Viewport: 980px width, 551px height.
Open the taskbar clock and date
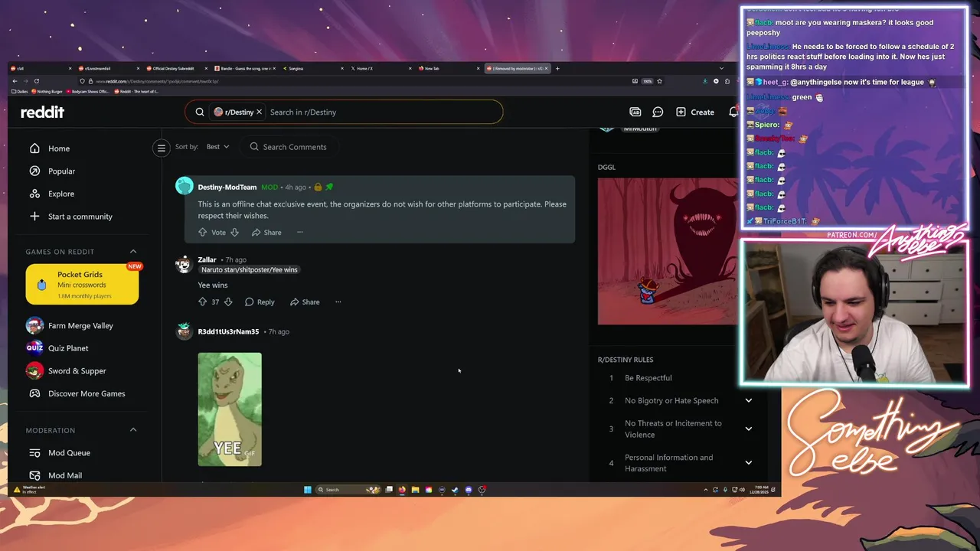(761, 489)
